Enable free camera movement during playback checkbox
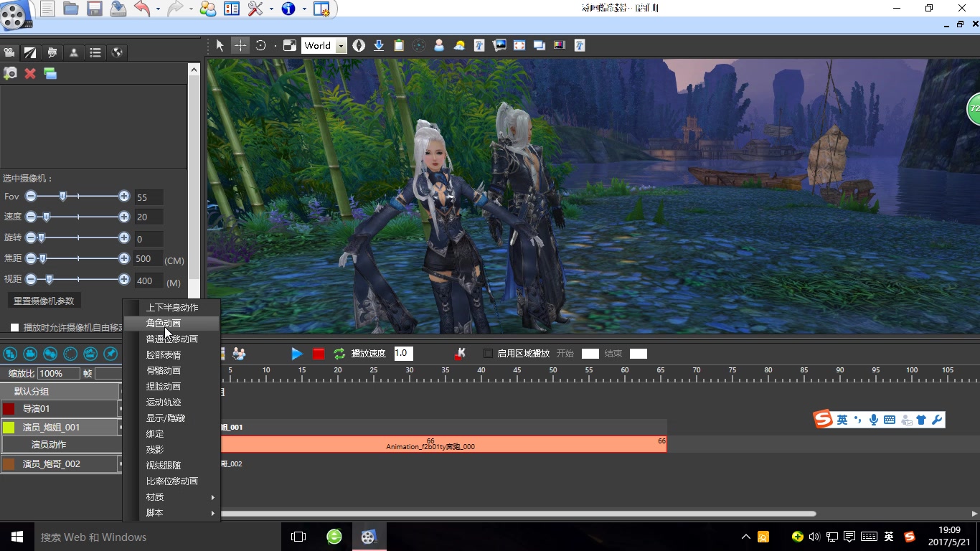Image resolution: width=980 pixels, height=551 pixels. (x=14, y=327)
